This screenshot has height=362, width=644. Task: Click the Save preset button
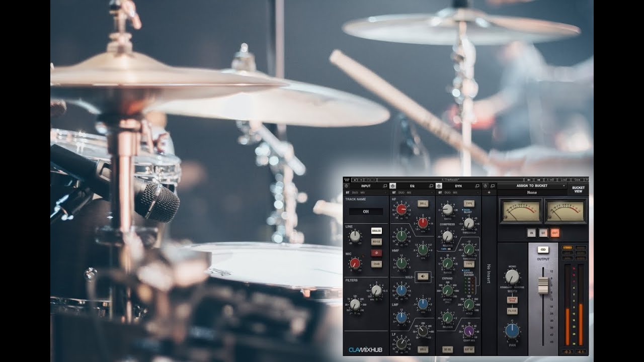click(x=577, y=179)
